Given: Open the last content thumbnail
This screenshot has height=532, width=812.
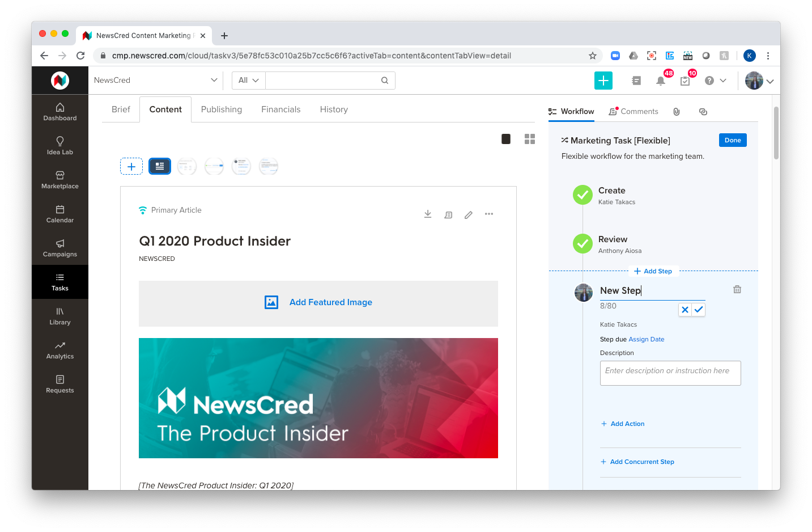Looking at the screenshot, I should point(269,166).
